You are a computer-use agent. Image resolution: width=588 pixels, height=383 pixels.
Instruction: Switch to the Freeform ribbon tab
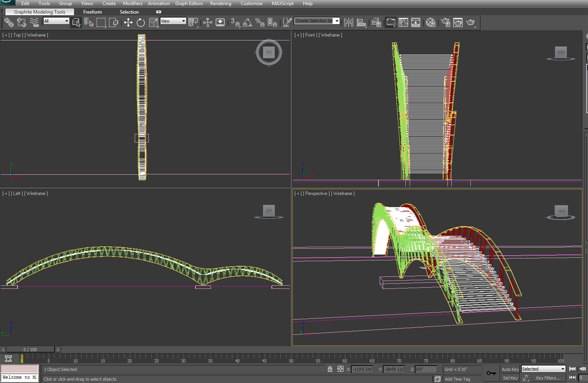92,12
